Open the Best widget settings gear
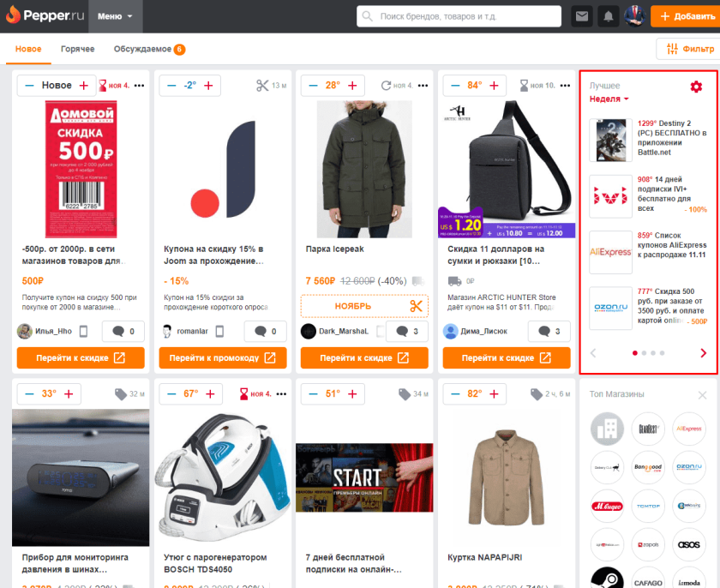The height and width of the screenshot is (588, 720). pyautogui.click(x=696, y=87)
